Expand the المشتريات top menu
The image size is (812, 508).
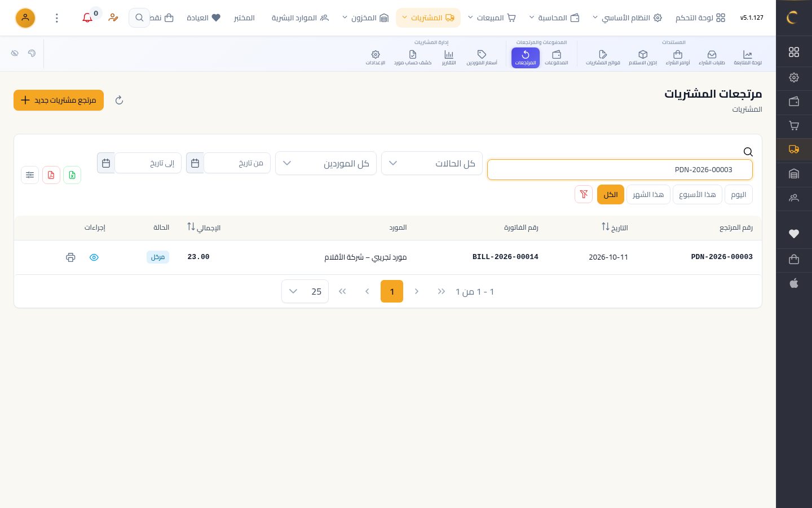coord(428,18)
